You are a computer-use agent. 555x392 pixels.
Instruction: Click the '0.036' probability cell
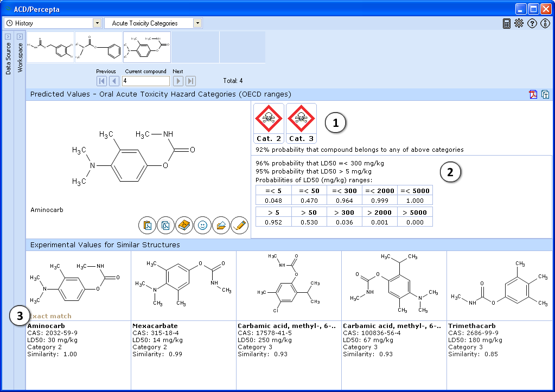click(x=345, y=222)
